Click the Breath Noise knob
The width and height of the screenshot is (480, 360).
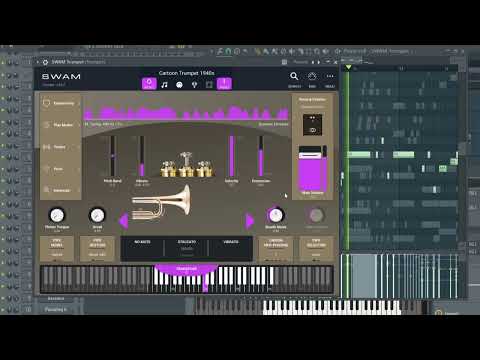[276, 215]
